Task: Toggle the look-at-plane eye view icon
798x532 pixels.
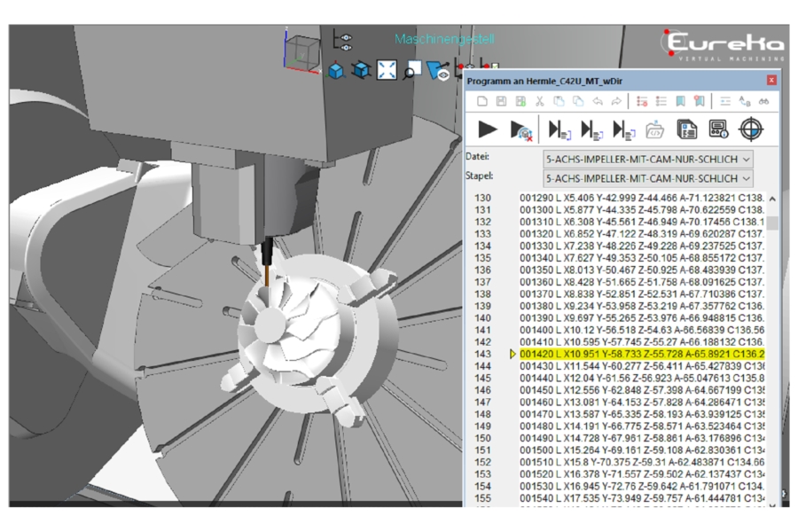Action: 438,71
